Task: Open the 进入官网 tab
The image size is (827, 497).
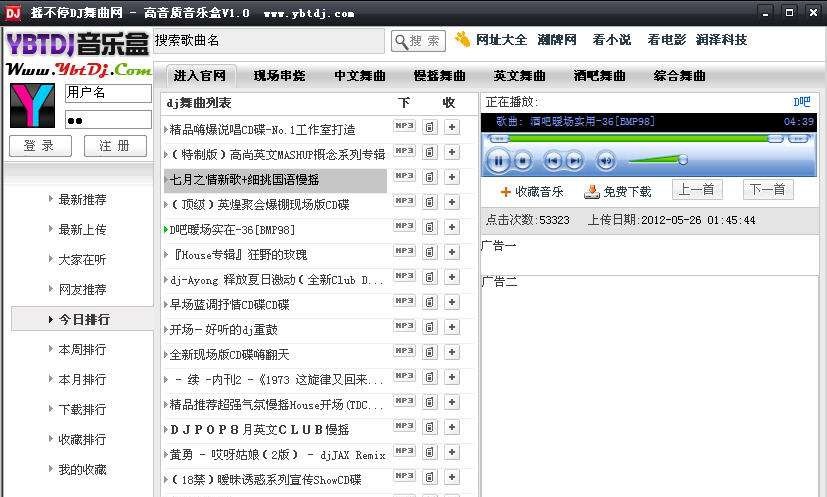Action: pos(200,76)
